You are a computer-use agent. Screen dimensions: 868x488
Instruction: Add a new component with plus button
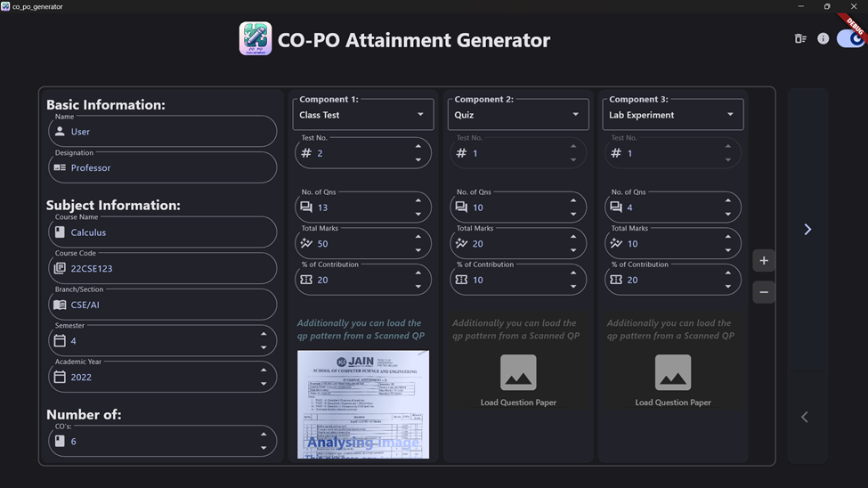(764, 261)
